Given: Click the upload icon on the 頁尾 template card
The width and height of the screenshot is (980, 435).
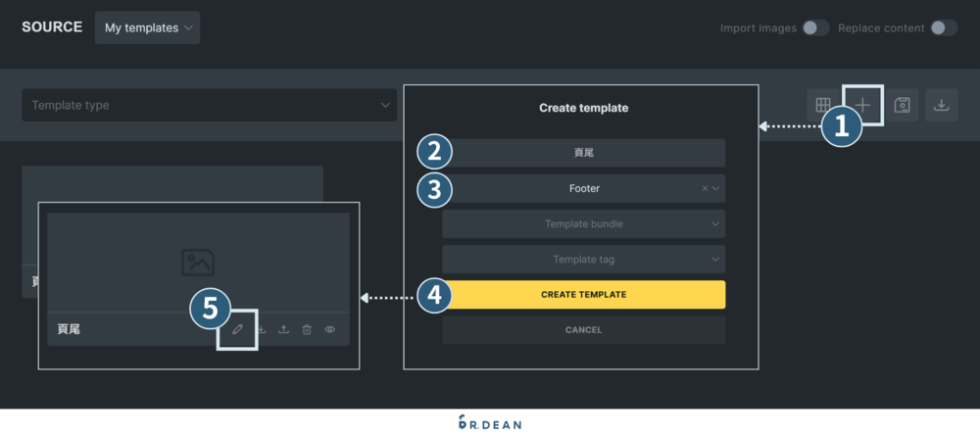Looking at the screenshot, I should [284, 330].
